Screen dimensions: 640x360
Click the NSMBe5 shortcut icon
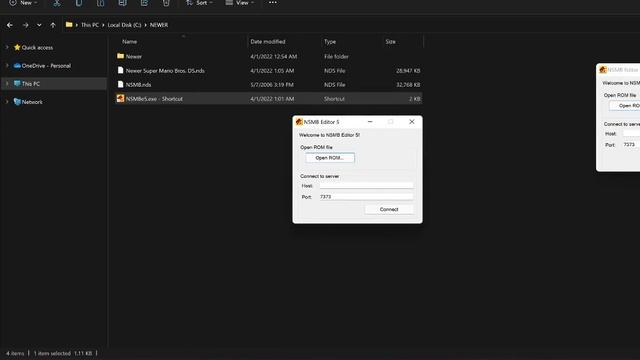tap(120, 98)
